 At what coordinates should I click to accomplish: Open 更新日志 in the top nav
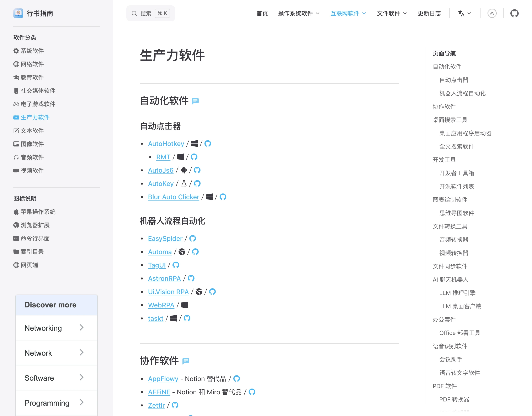tap(429, 13)
